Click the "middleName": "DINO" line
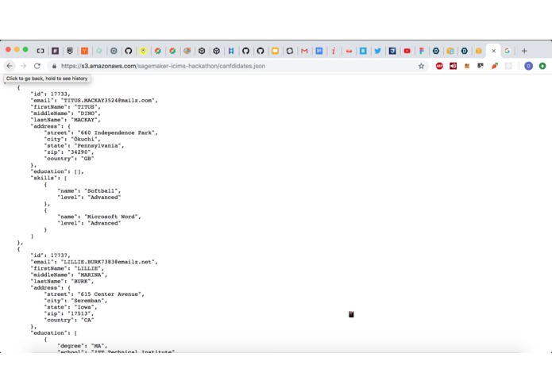This screenshot has height=392, width=552. [x=65, y=113]
